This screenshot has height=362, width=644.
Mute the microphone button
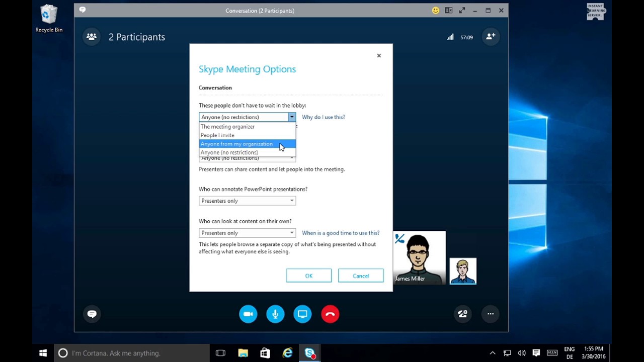click(x=275, y=314)
